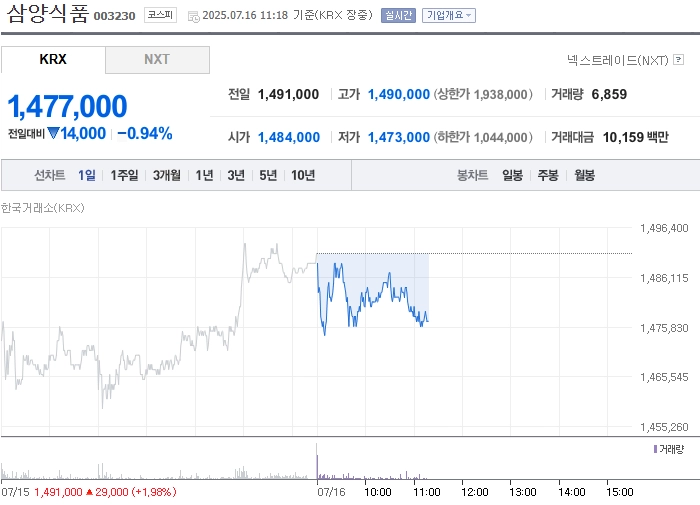Click the 저가 value 1,473,000

point(399,137)
